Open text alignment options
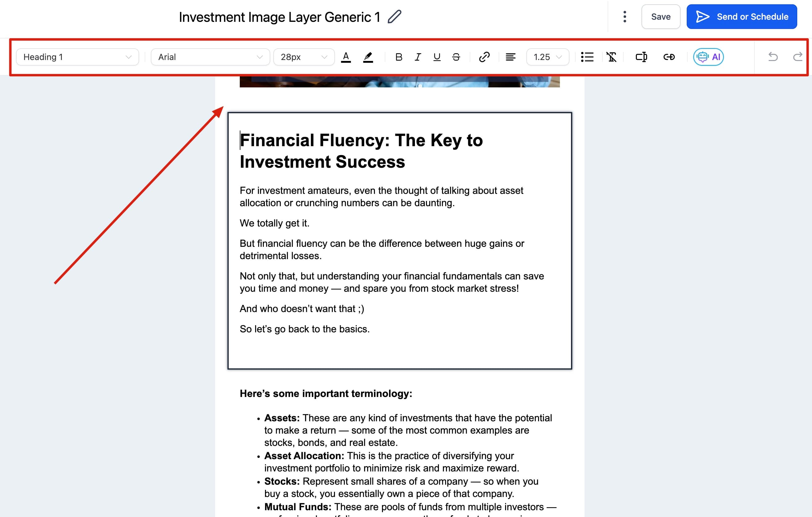This screenshot has height=517, width=812. coord(510,57)
